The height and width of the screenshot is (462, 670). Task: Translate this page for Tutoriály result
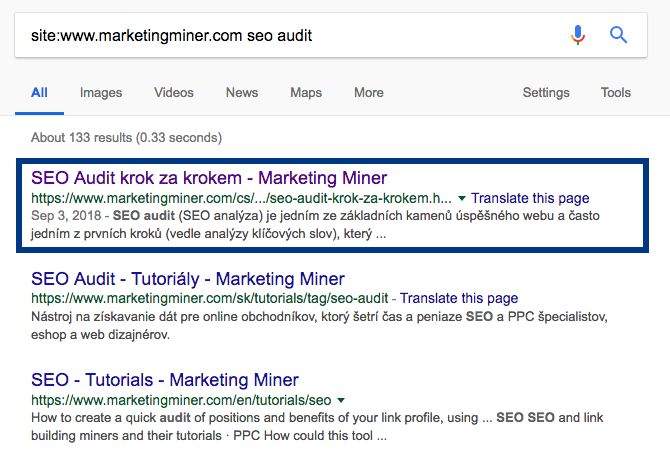(x=459, y=298)
